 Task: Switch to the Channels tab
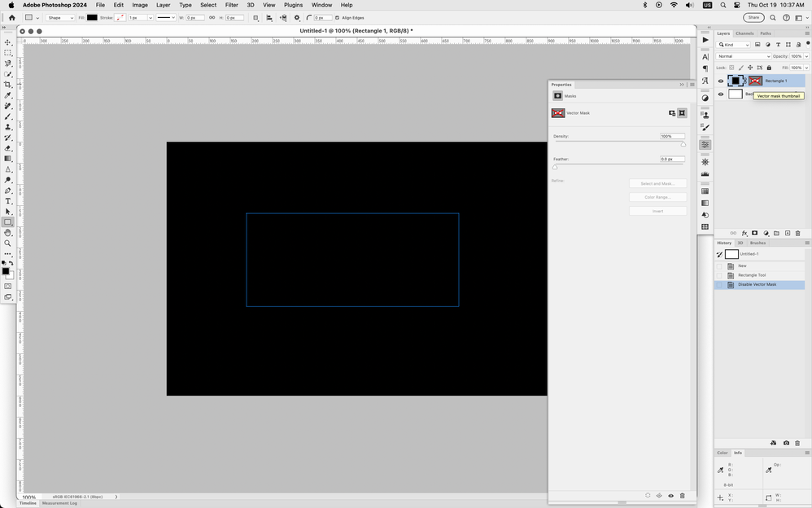(744, 33)
